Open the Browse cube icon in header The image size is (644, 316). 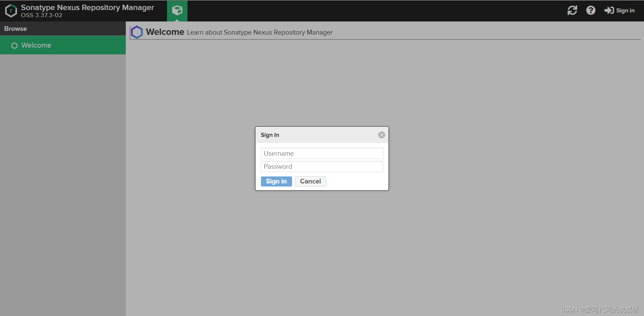177,11
